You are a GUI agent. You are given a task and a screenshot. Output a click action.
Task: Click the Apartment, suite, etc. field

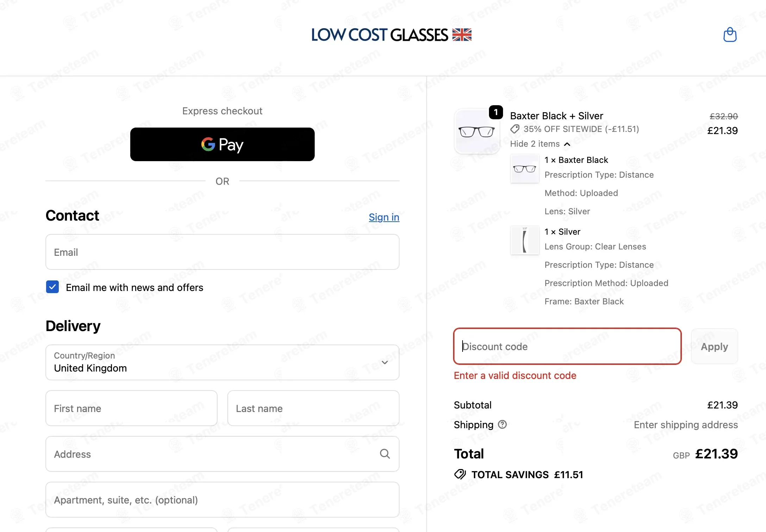(x=222, y=500)
